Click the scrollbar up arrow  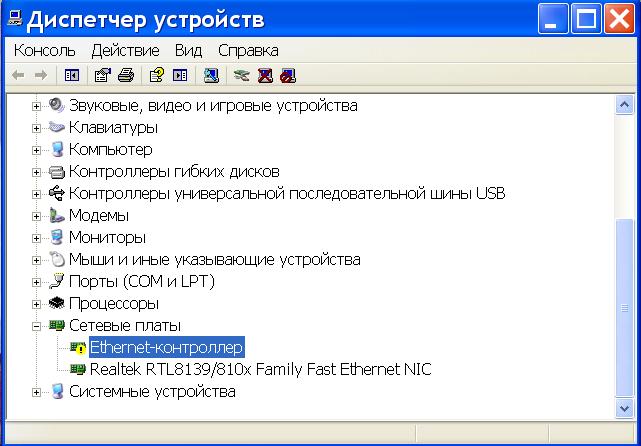pyautogui.click(x=624, y=105)
